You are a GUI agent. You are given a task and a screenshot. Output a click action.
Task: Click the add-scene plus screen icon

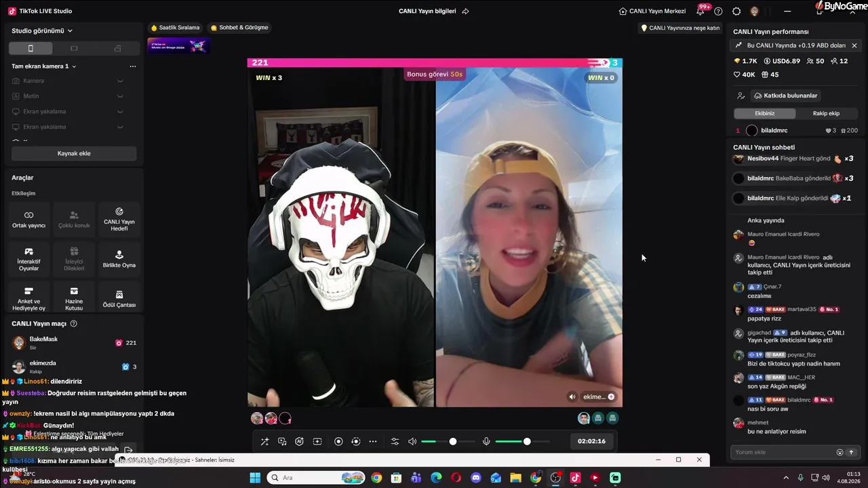coord(317,442)
